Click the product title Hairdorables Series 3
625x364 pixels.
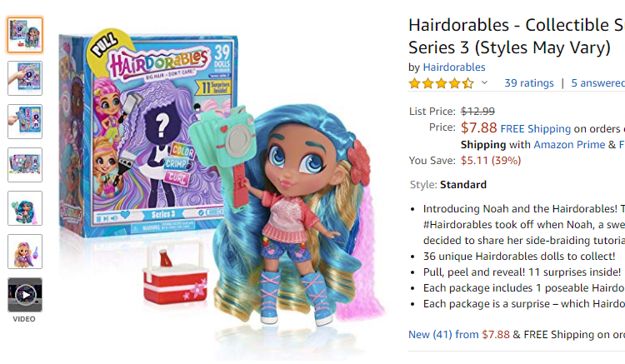(517, 37)
